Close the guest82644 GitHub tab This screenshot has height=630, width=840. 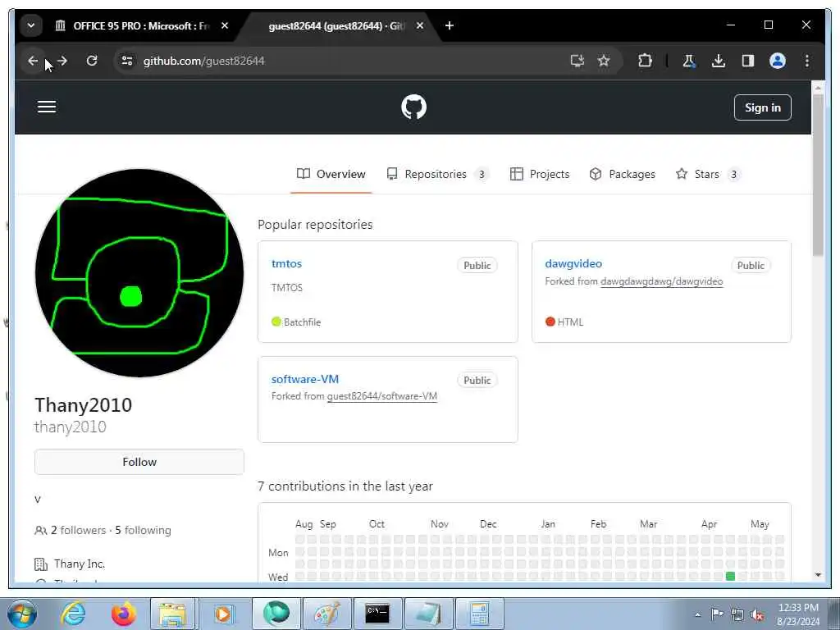point(420,25)
